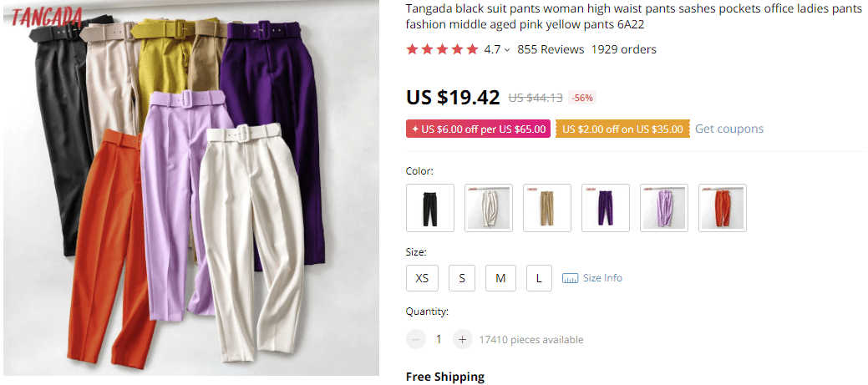Open the 855 Reviews link
Screen dimensions: 868x385
(551, 49)
